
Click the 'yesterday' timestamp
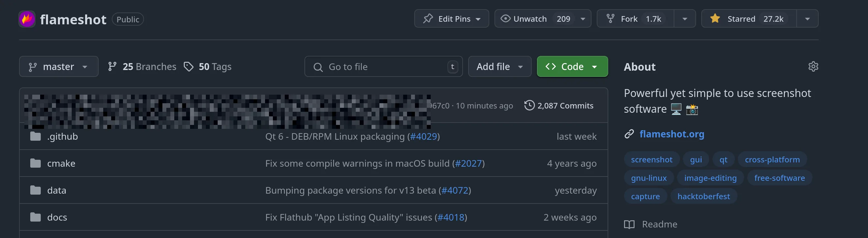pos(575,190)
